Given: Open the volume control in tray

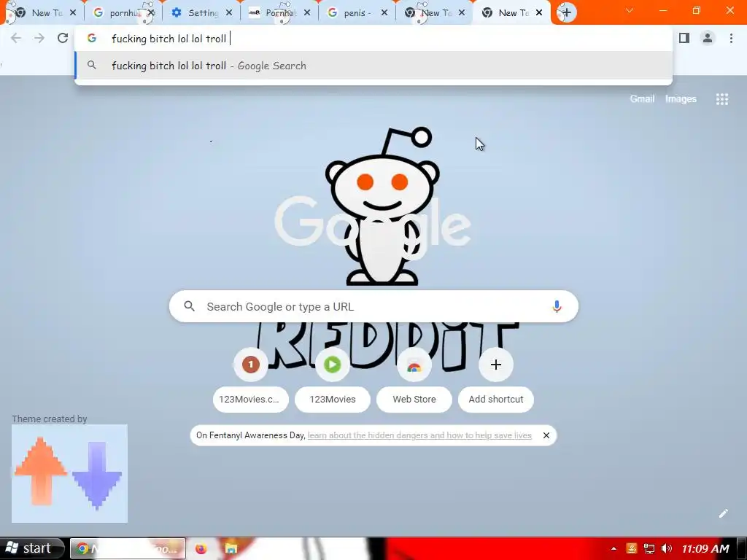Looking at the screenshot, I should (x=667, y=548).
